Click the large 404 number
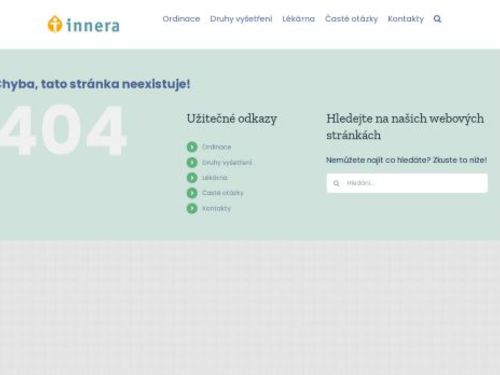Screen dimensions: 500x375 click(63, 130)
